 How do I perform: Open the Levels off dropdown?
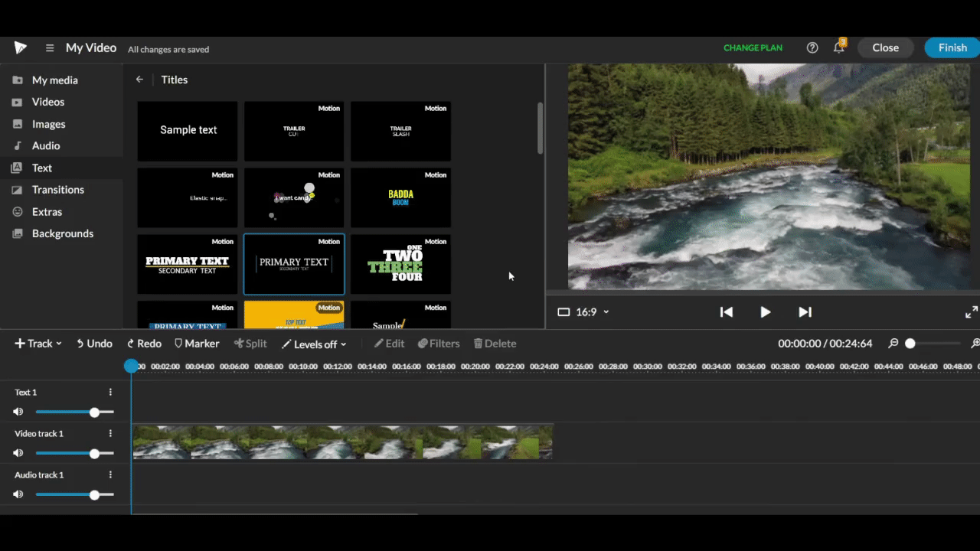pos(314,344)
